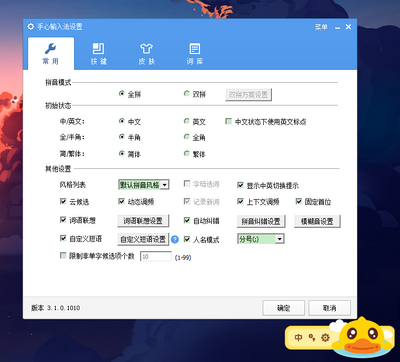The width and height of the screenshot is (400, 362).
Task: Toggle the 固定首位 checkbox
Action: [299, 201]
